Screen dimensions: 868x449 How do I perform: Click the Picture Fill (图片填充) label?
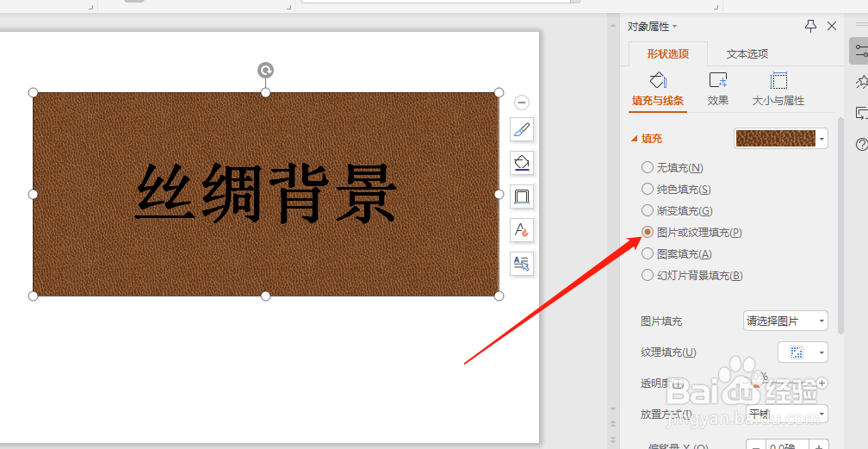661,321
